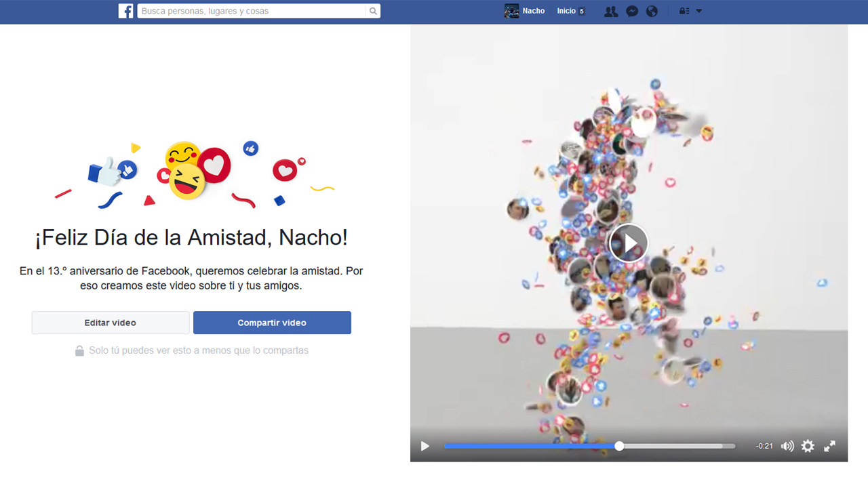Open the Messenger messages icon
This screenshot has height=488, width=868.
point(632,11)
